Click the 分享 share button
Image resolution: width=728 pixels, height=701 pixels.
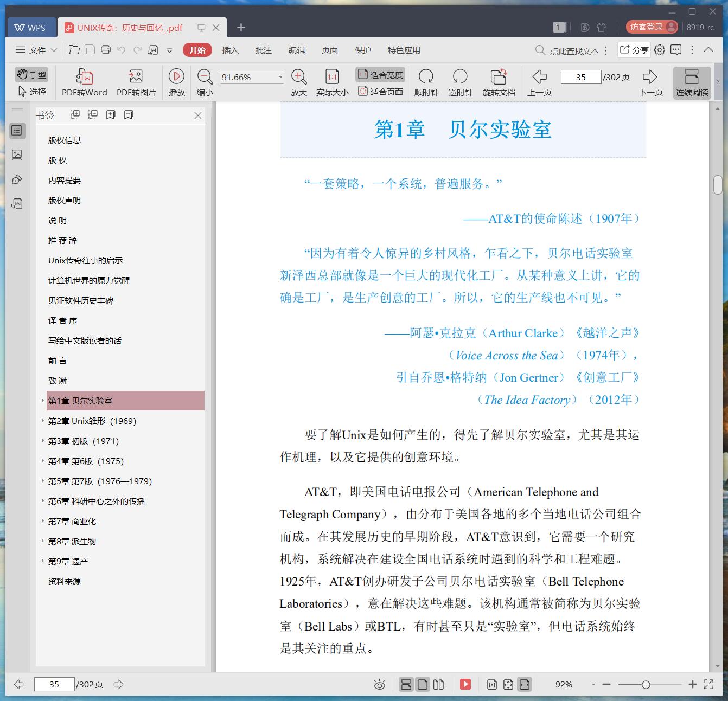(634, 50)
